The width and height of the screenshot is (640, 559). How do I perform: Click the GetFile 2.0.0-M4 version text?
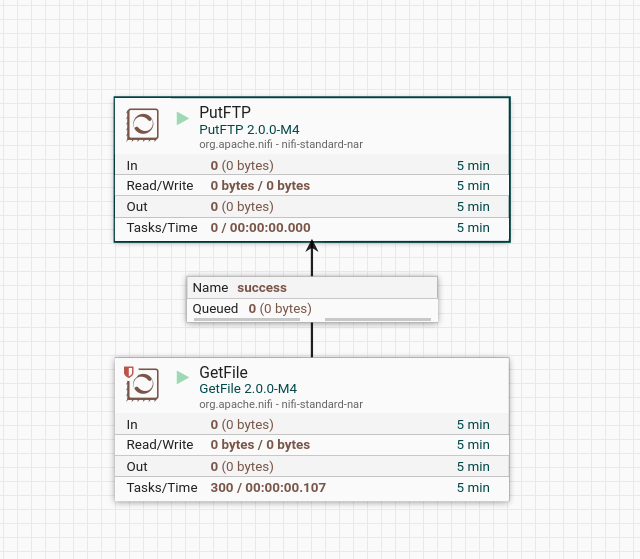pos(248,389)
